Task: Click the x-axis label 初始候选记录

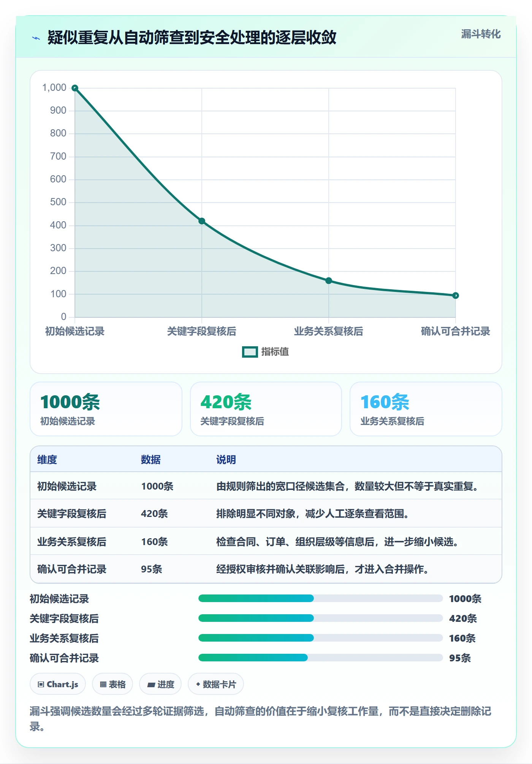Action: point(75,331)
